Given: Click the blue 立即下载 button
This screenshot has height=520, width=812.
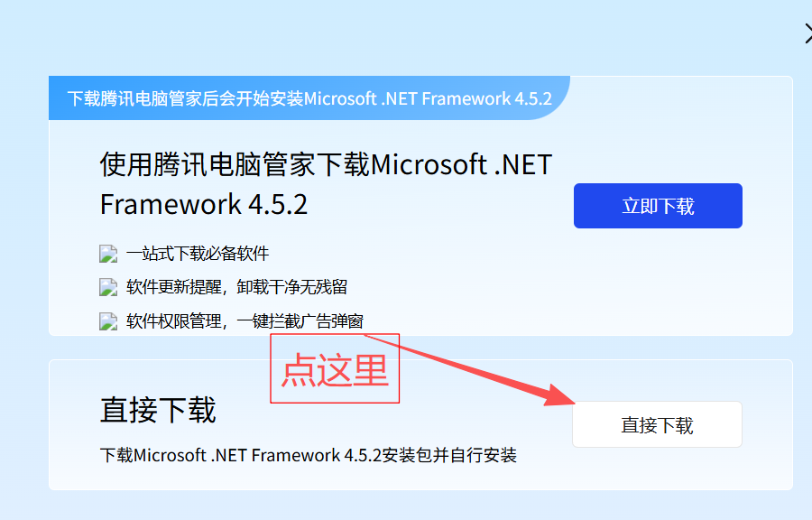Looking at the screenshot, I should (658, 206).
